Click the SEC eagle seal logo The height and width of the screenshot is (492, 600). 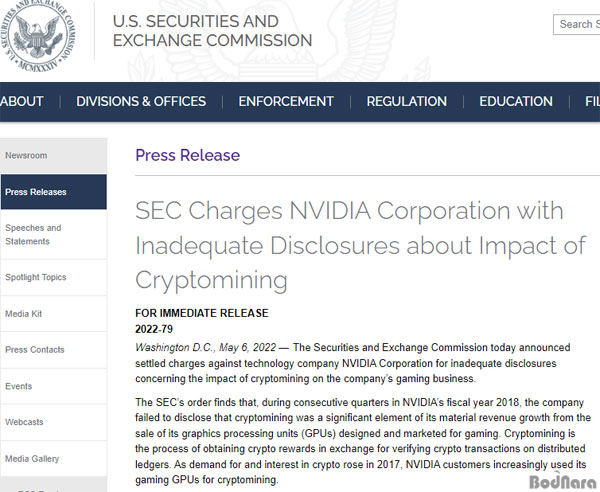pyautogui.click(x=38, y=34)
